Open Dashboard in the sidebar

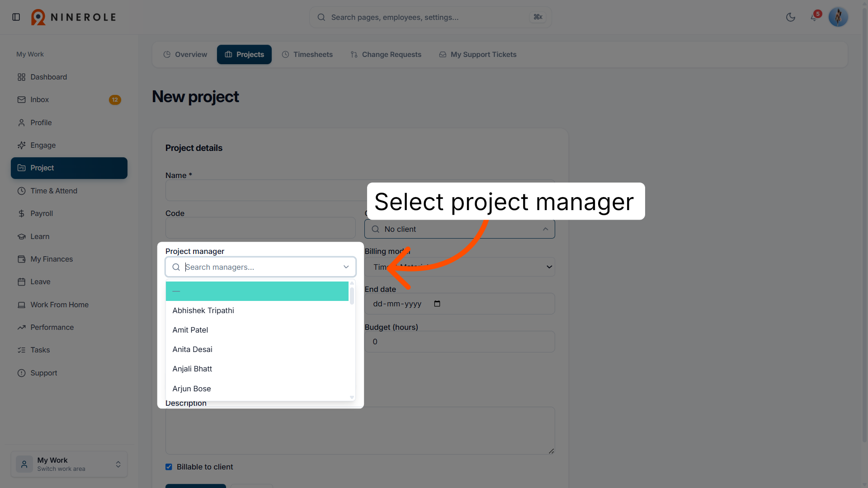tap(69, 77)
